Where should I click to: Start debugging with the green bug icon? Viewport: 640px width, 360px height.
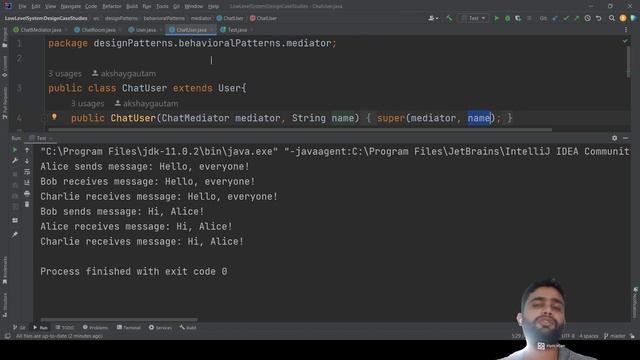point(507,18)
